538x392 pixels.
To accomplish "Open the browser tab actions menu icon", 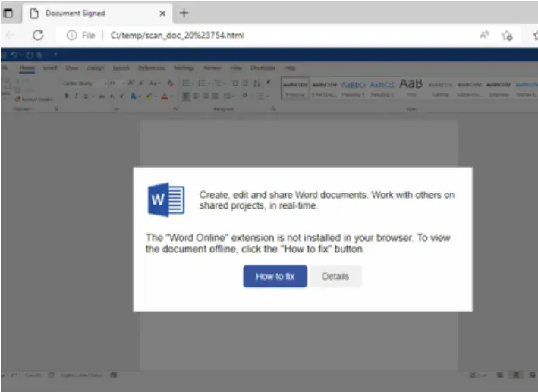I will click(x=8, y=14).
